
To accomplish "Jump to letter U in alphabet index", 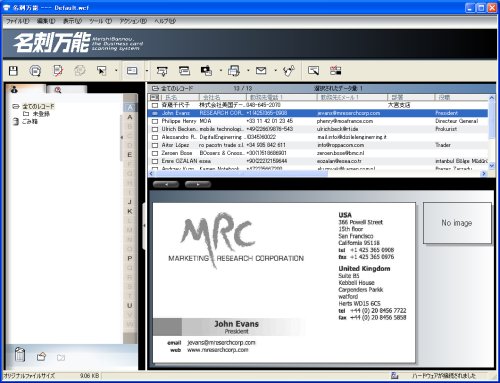I will pos(130,305).
